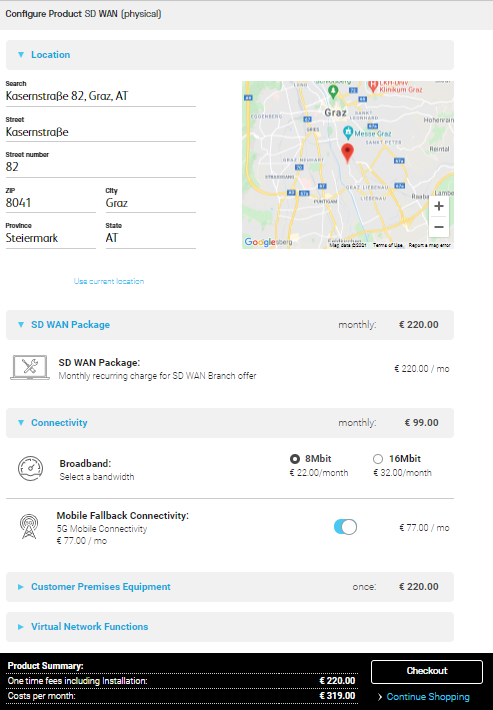Image resolution: width=493 pixels, height=710 pixels.
Task: Click the ZIP field showing 8041
Action: (51, 203)
